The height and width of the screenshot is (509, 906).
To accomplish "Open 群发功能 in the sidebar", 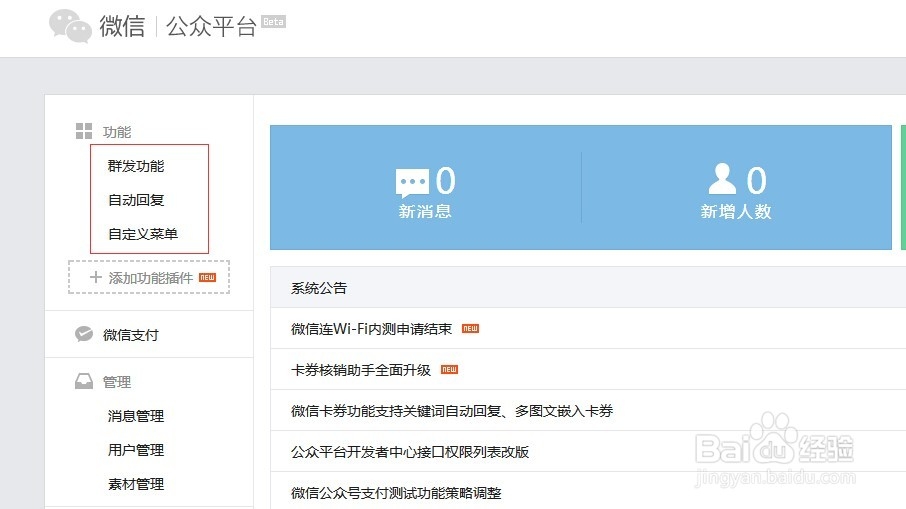I will click(x=136, y=166).
